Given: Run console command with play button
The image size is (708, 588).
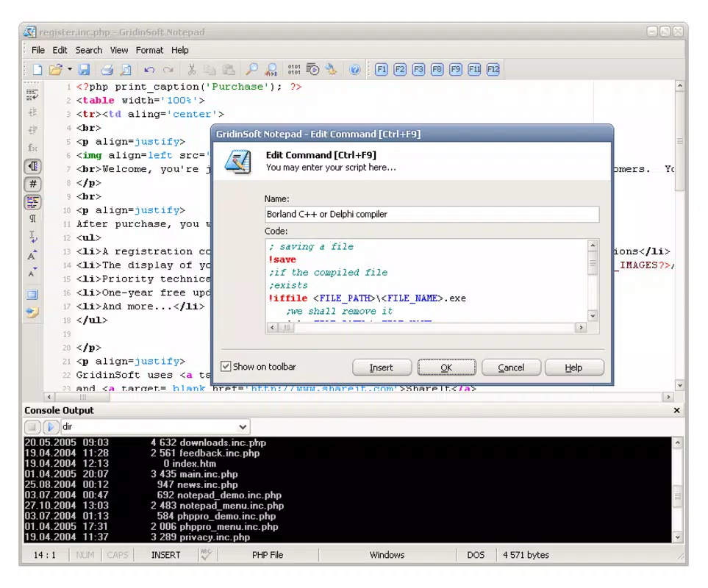Looking at the screenshot, I should point(51,427).
